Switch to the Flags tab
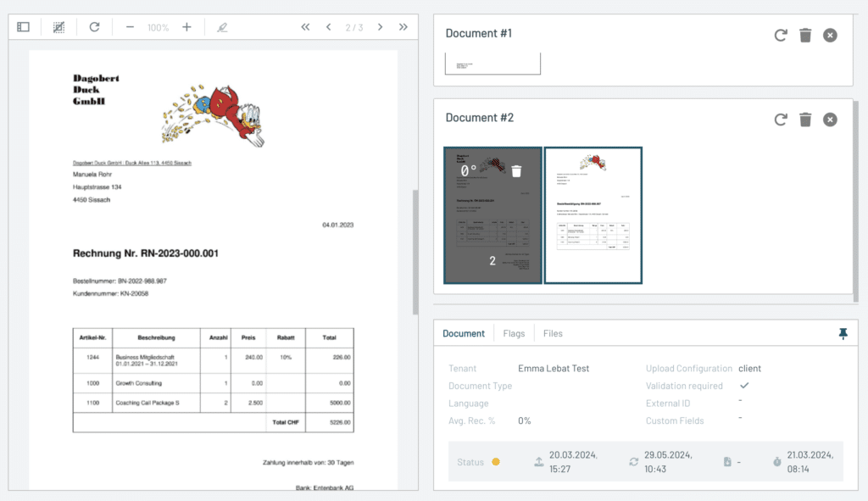 [513, 333]
